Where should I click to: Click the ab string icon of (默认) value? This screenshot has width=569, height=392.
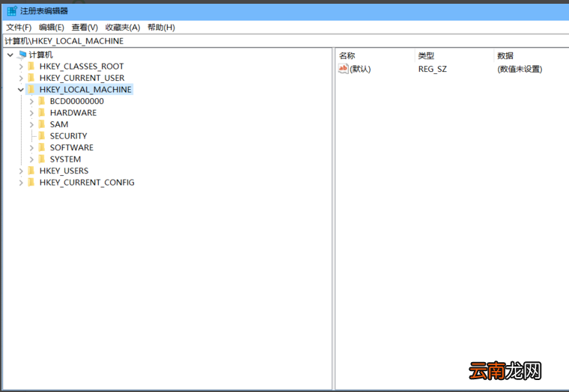click(343, 69)
